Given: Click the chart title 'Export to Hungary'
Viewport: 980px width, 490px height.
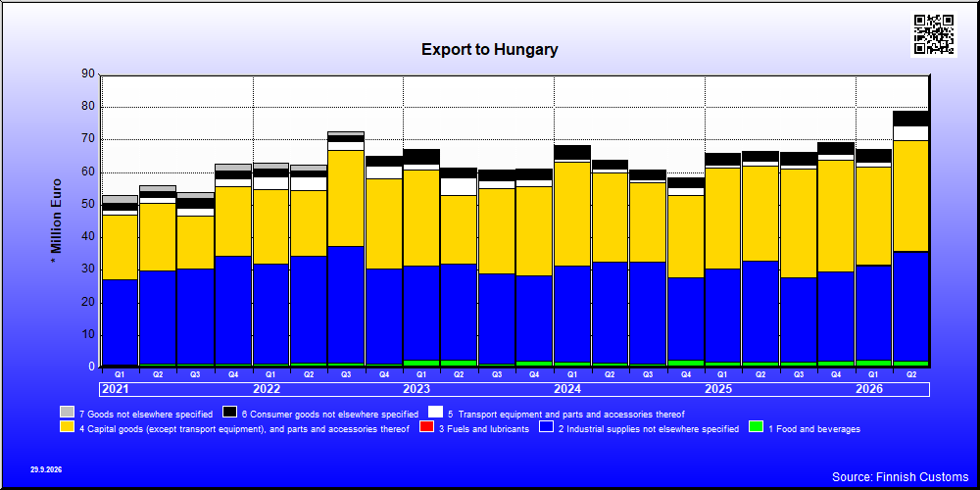Looking at the screenshot, I should point(489,49).
